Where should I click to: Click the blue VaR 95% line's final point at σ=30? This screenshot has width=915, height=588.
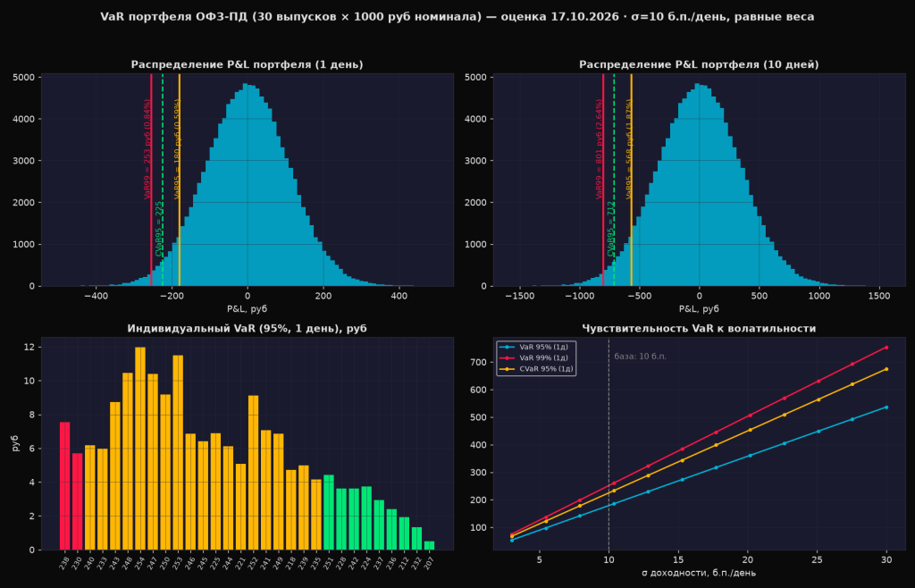click(886, 407)
